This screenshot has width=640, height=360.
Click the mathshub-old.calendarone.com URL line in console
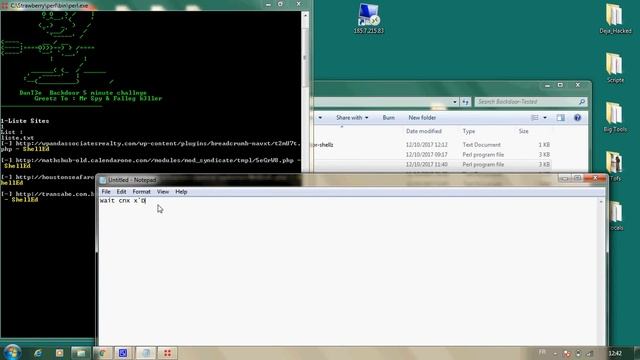(x=151, y=160)
